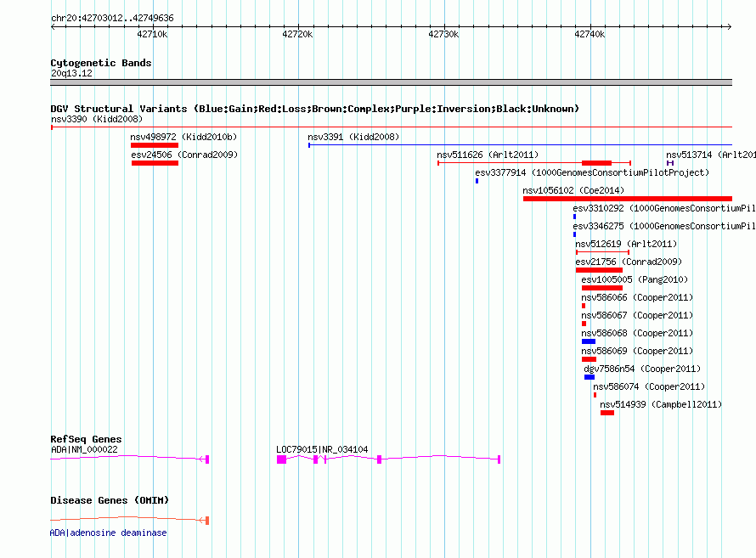Click the ADA|NM_000022 RefSeq gene label

pos(84,449)
